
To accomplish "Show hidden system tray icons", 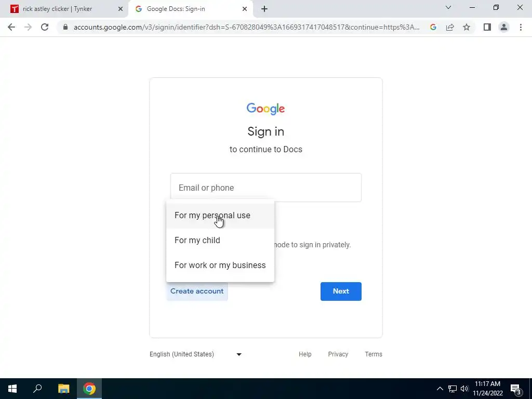I will pos(440,389).
